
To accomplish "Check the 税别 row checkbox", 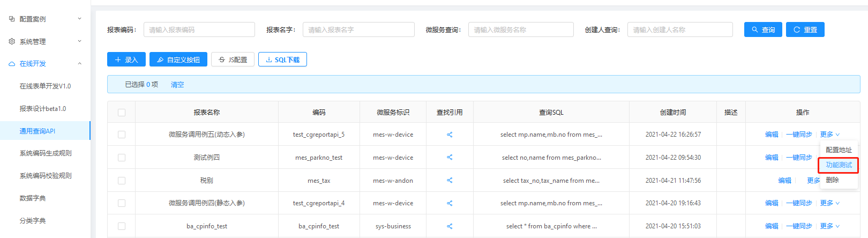I will tap(122, 181).
